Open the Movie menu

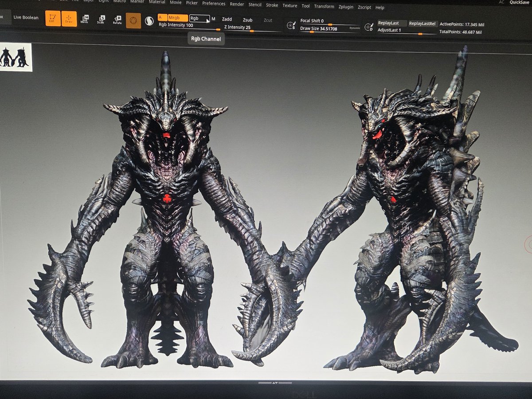pyautogui.click(x=176, y=2)
